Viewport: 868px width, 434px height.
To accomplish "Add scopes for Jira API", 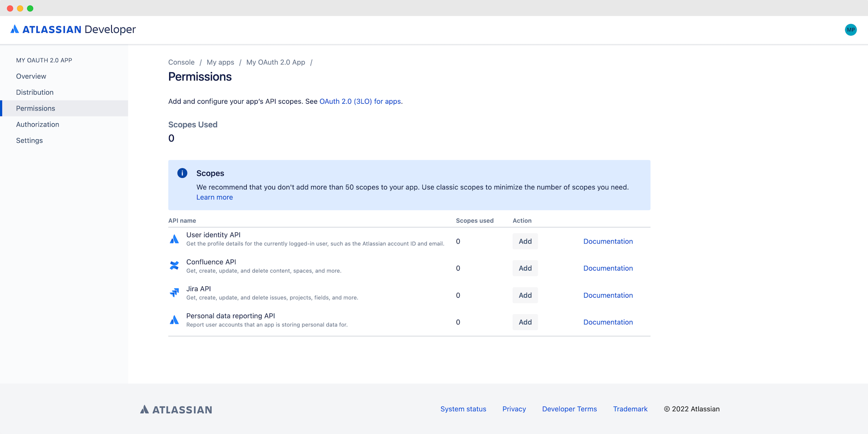I will [525, 295].
